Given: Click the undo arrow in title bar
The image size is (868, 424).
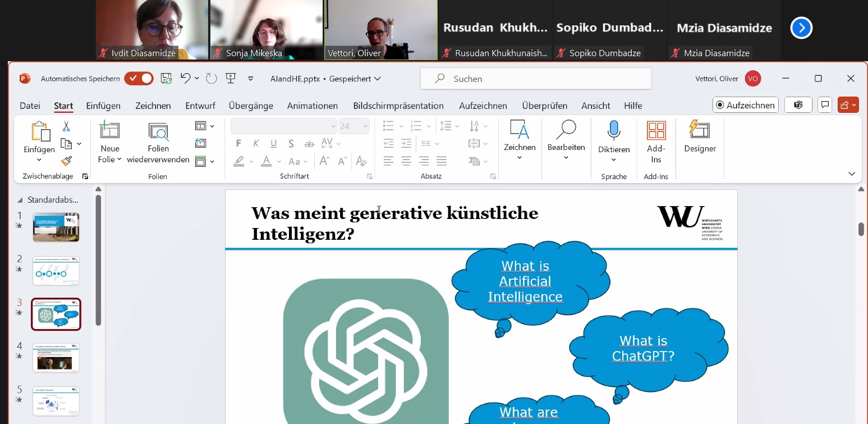Looking at the screenshot, I should (x=186, y=79).
